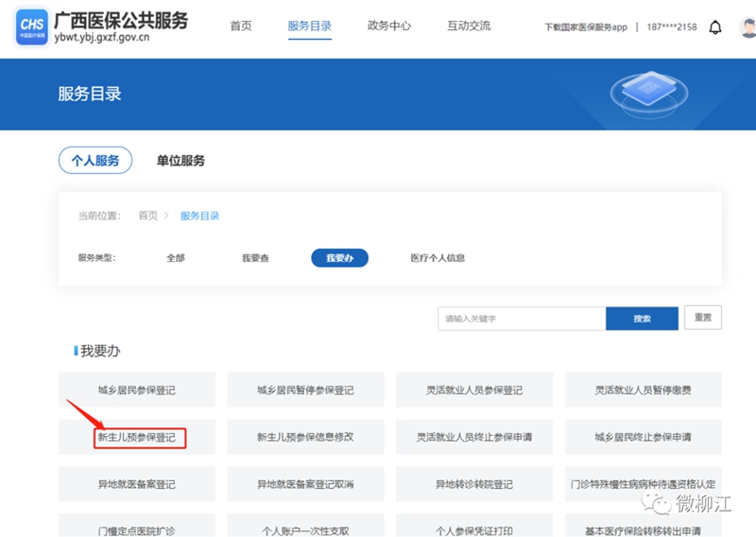Click 下载国家医保服务app link

coord(586,27)
